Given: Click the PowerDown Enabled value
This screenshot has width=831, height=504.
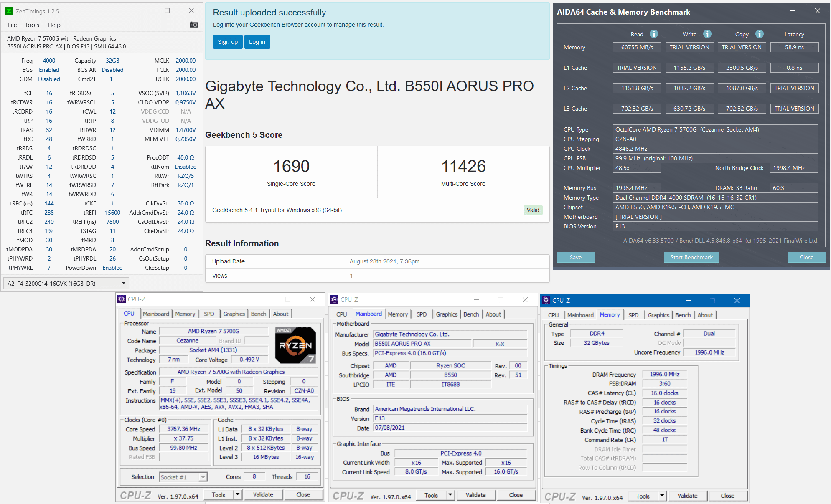Looking at the screenshot, I should pos(112,268).
